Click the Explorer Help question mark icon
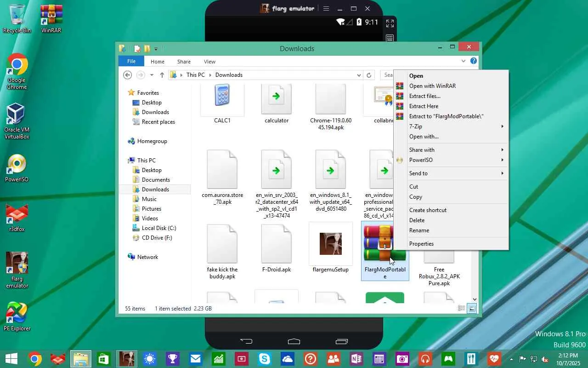The image size is (588, 368). coord(474,61)
